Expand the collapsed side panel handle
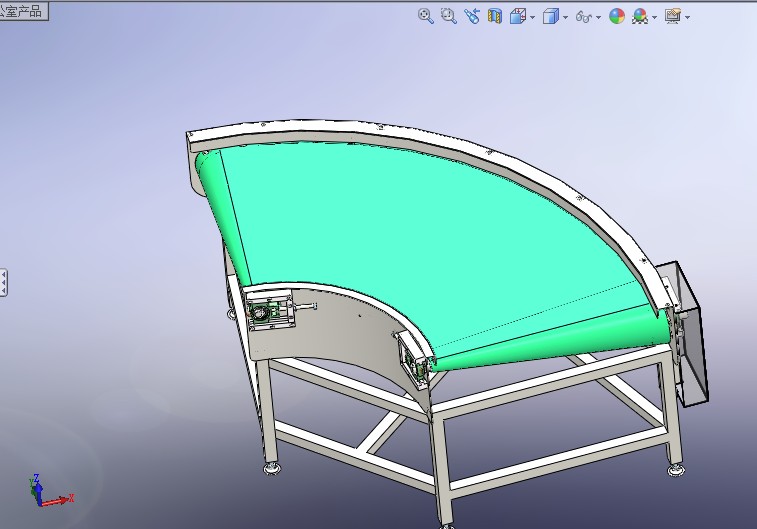The image size is (757, 529). click(3, 282)
